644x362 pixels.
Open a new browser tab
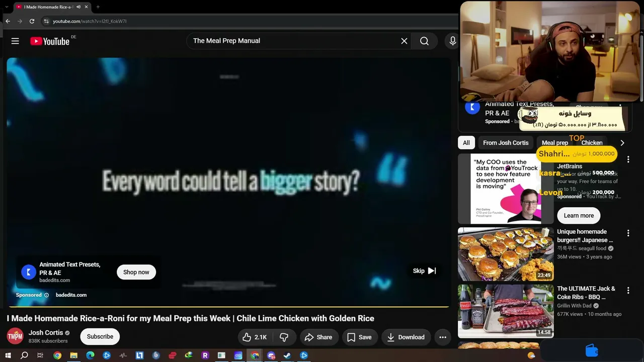click(x=98, y=7)
